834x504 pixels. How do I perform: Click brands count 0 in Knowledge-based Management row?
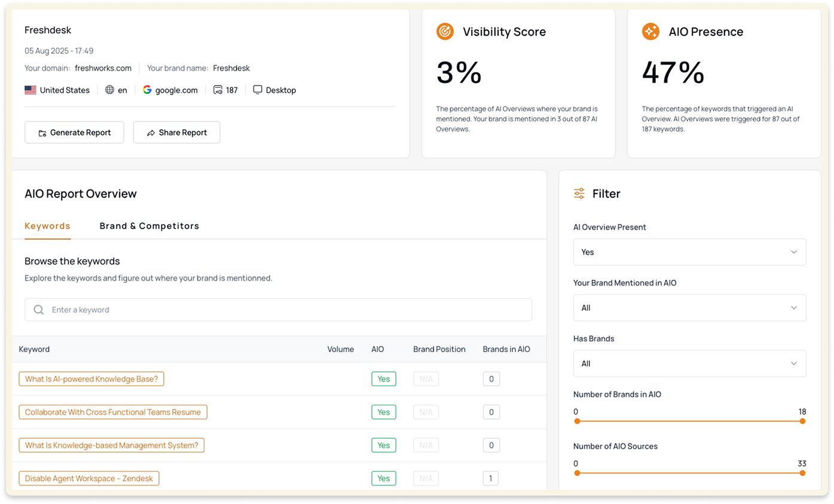pyautogui.click(x=491, y=445)
